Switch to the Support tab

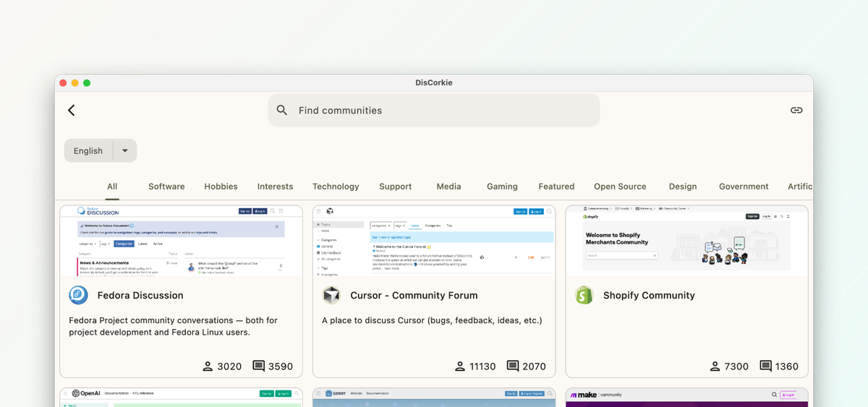pyautogui.click(x=396, y=187)
